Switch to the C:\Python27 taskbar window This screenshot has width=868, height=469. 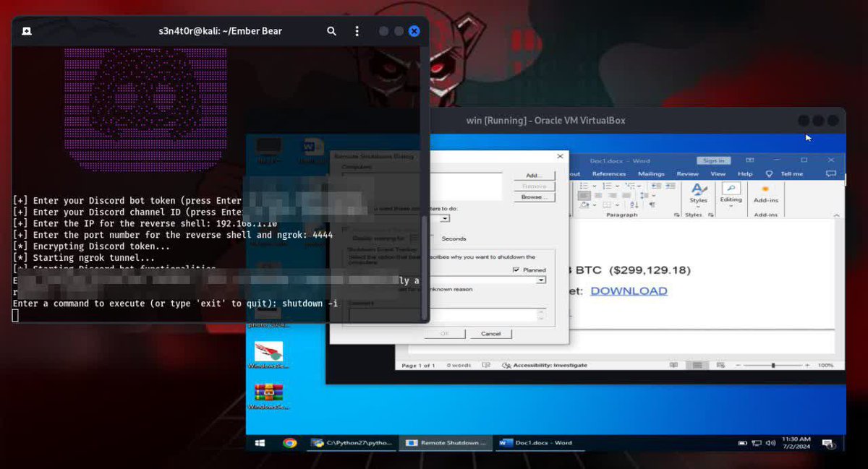point(352,443)
